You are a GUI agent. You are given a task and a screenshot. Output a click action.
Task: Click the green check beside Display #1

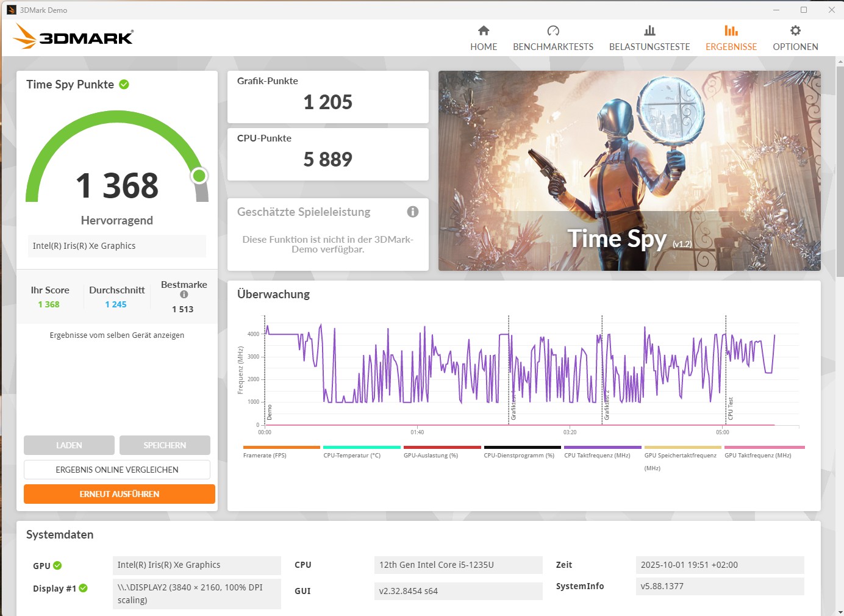click(x=84, y=588)
